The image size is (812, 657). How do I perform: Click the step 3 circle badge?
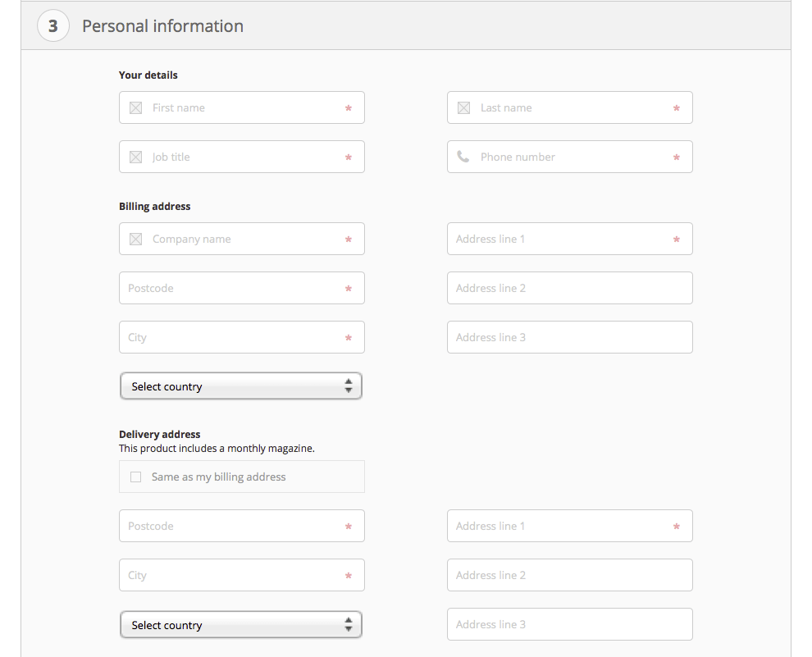point(53,26)
